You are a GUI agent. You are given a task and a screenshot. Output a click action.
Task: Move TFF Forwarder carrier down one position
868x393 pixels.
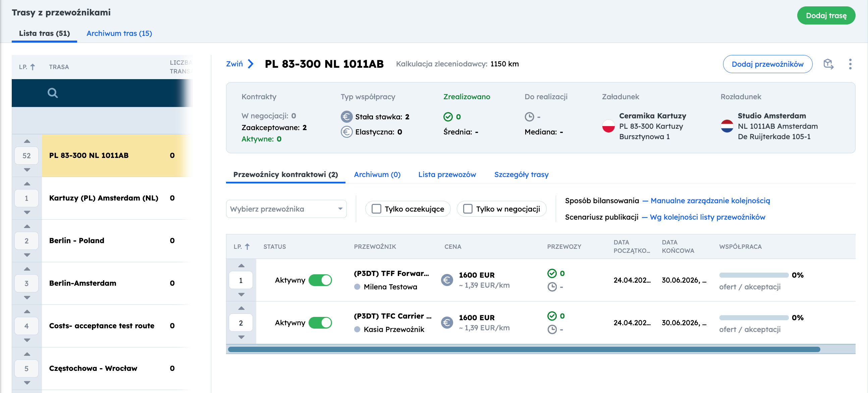point(241,295)
